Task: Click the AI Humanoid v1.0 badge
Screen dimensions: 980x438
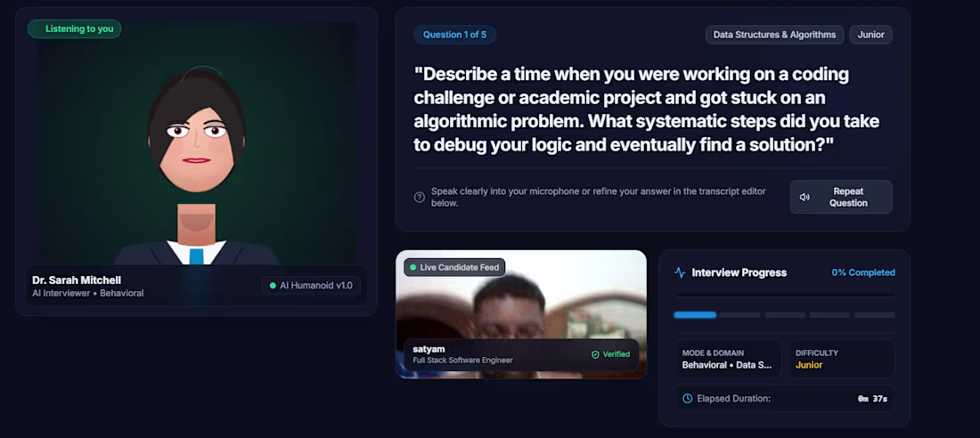Action: pyautogui.click(x=311, y=286)
